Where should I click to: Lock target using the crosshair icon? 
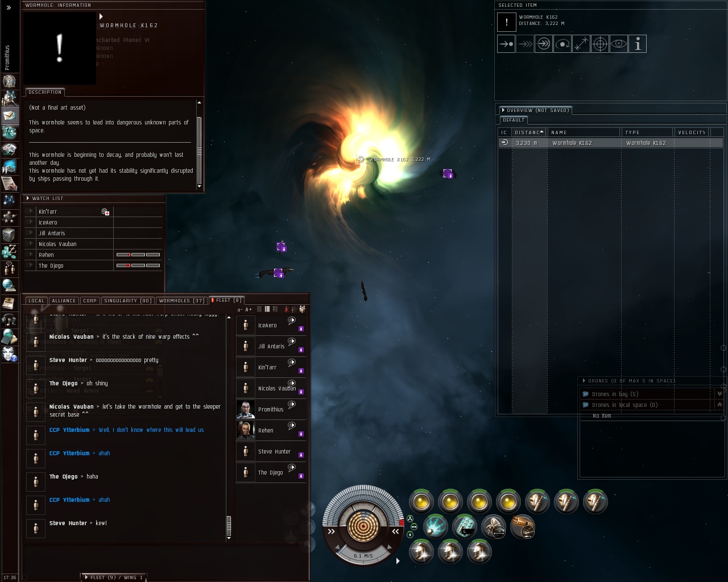click(x=600, y=44)
